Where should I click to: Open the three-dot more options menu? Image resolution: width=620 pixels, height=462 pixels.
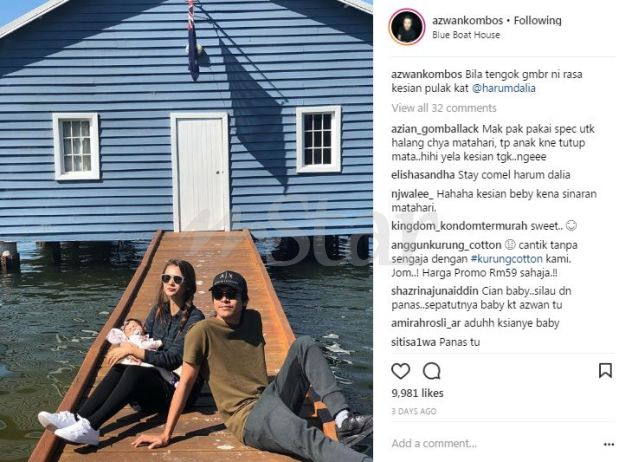(x=609, y=444)
